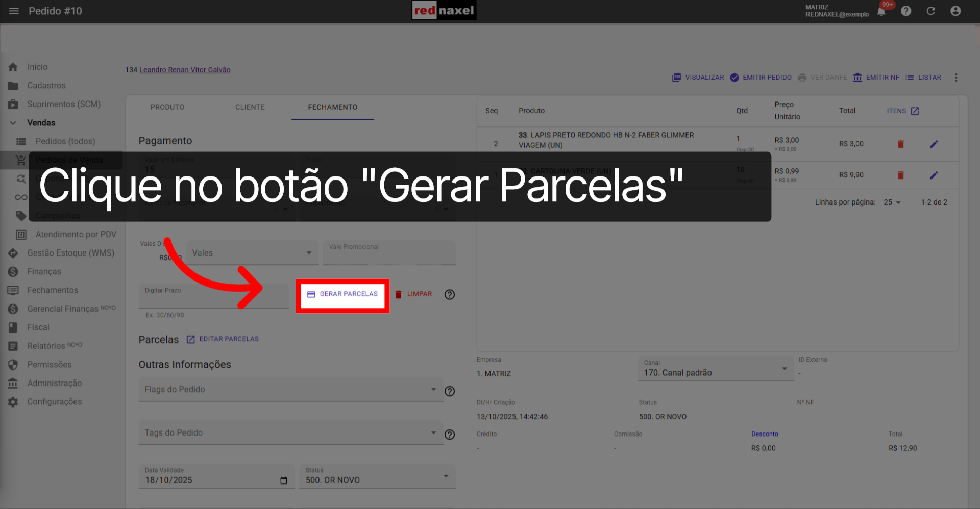Open the user account icon

click(x=955, y=11)
